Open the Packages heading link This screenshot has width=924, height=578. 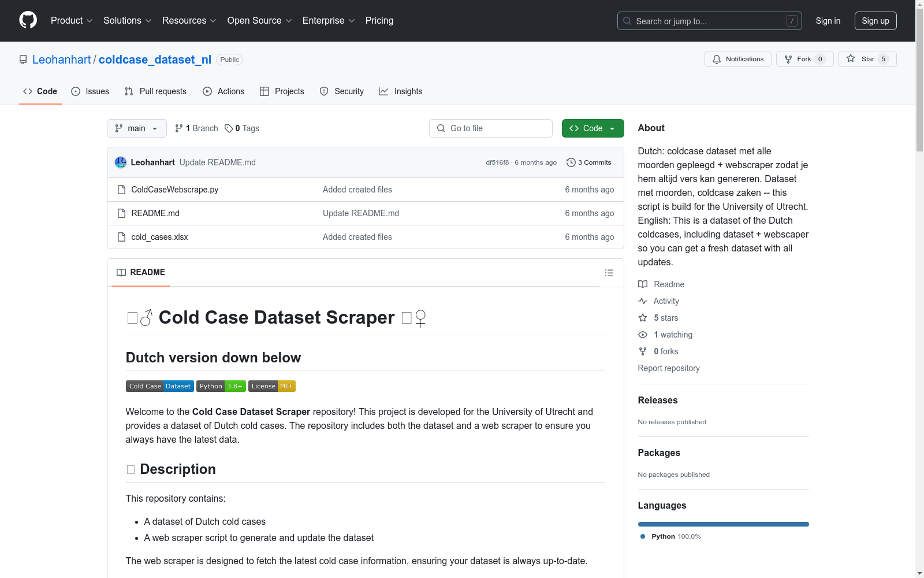point(659,453)
